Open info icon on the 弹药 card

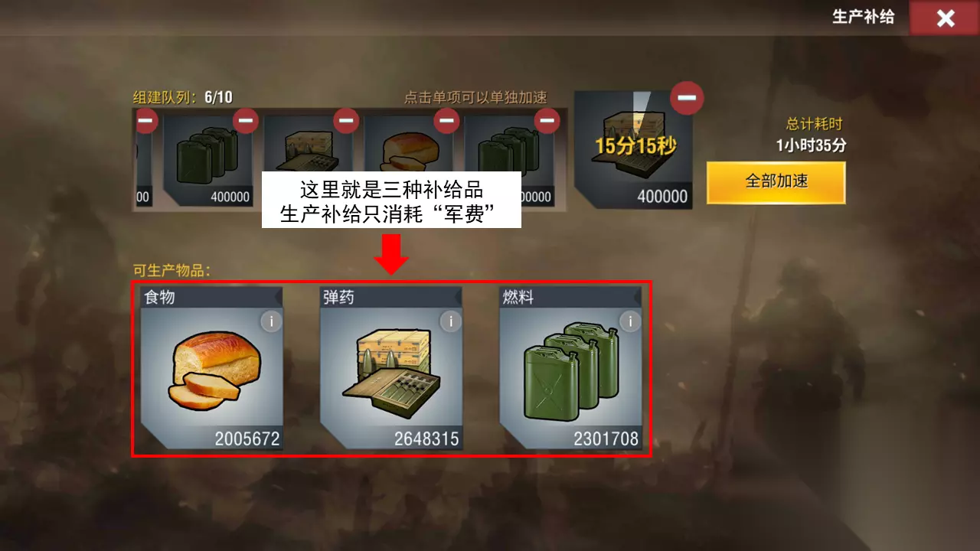point(451,321)
